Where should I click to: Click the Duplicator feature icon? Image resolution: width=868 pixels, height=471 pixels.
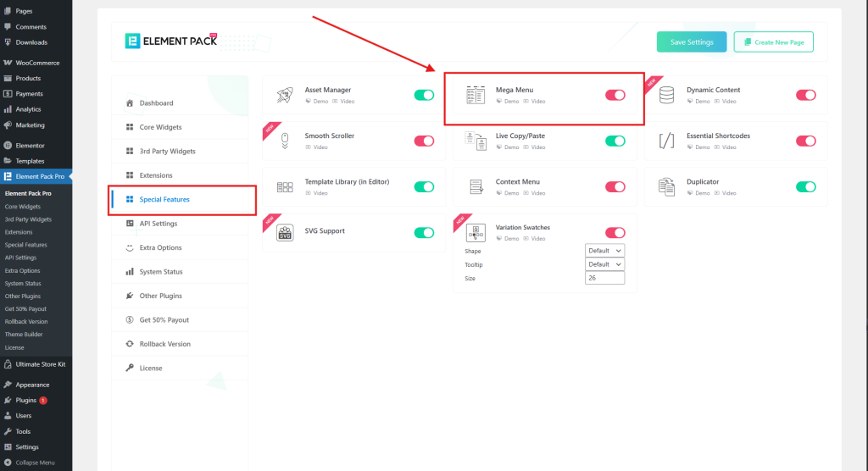[x=667, y=186]
